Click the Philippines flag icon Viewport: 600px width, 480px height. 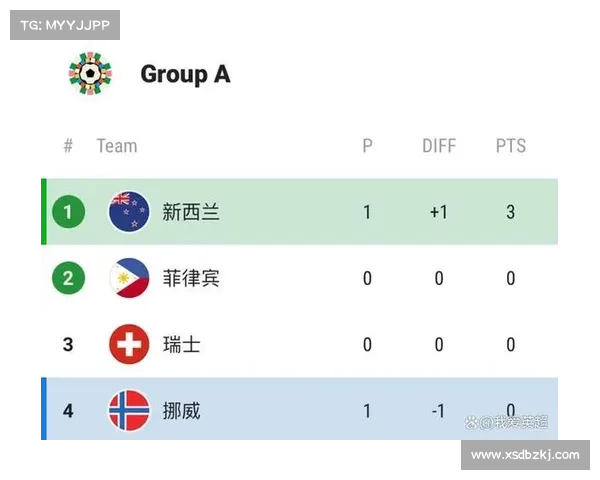click(x=129, y=278)
